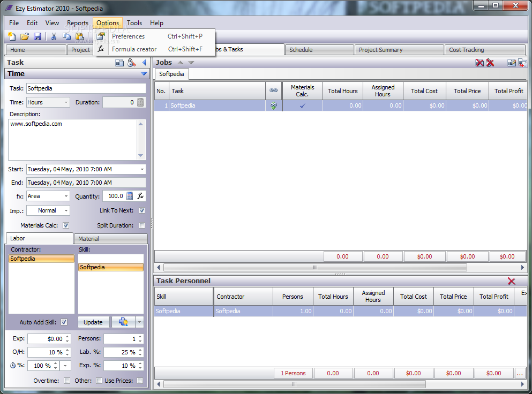Image resolution: width=532 pixels, height=394 pixels.
Task: Remove personnel with the red X in Task Personnel
Action: (x=511, y=281)
